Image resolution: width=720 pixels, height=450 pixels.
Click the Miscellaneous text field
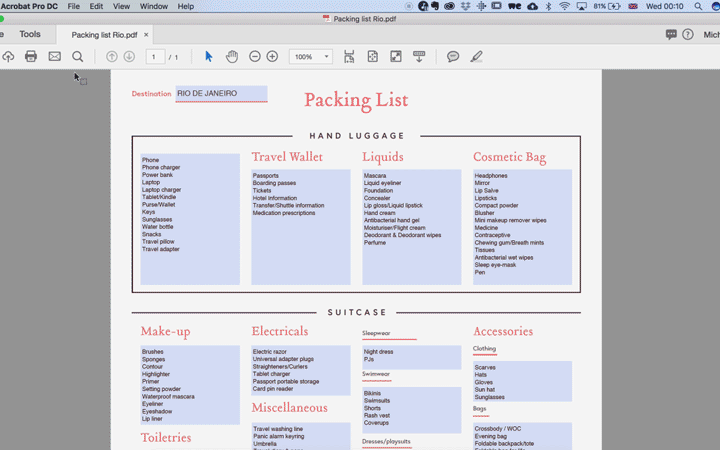pyautogui.click(x=301, y=436)
